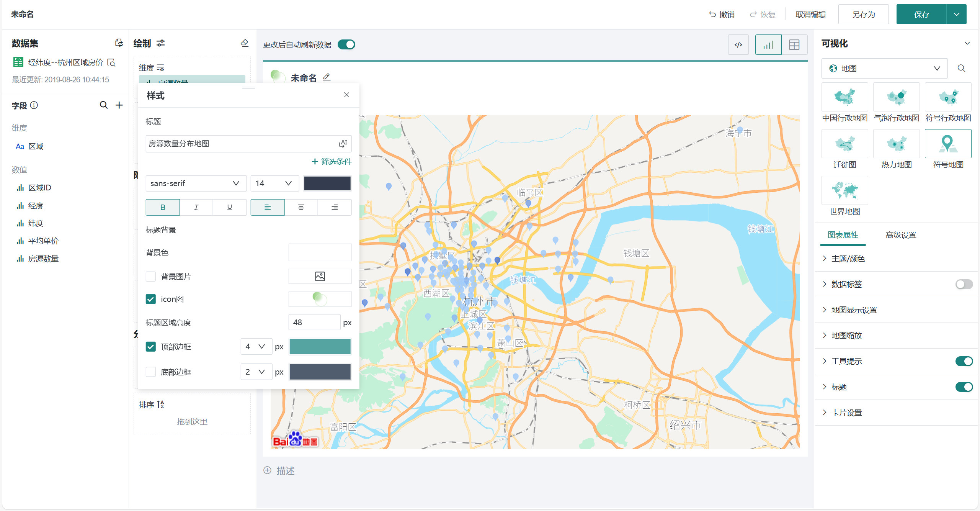Click the dataset refresh icon

point(119,43)
